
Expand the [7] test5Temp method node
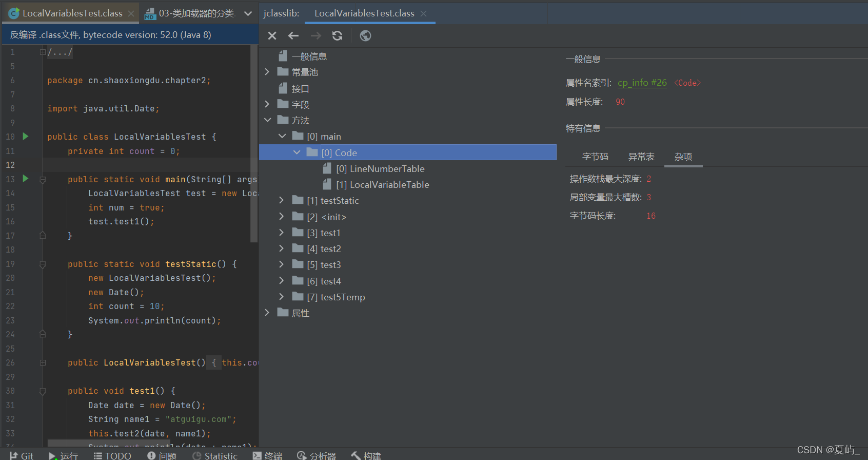click(x=281, y=297)
